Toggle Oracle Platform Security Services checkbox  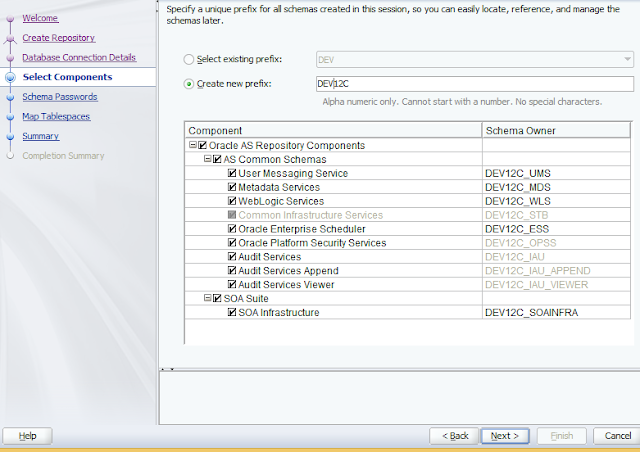(232, 243)
